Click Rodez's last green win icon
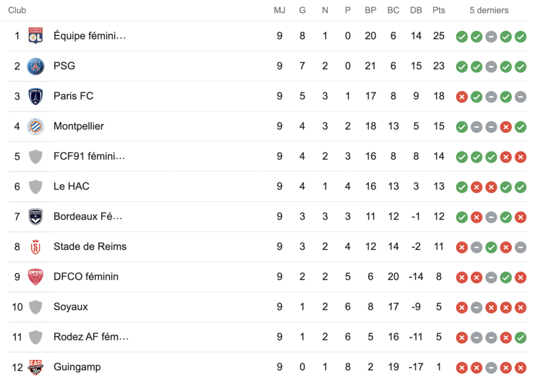This screenshot has height=392, width=543. click(x=521, y=338)
